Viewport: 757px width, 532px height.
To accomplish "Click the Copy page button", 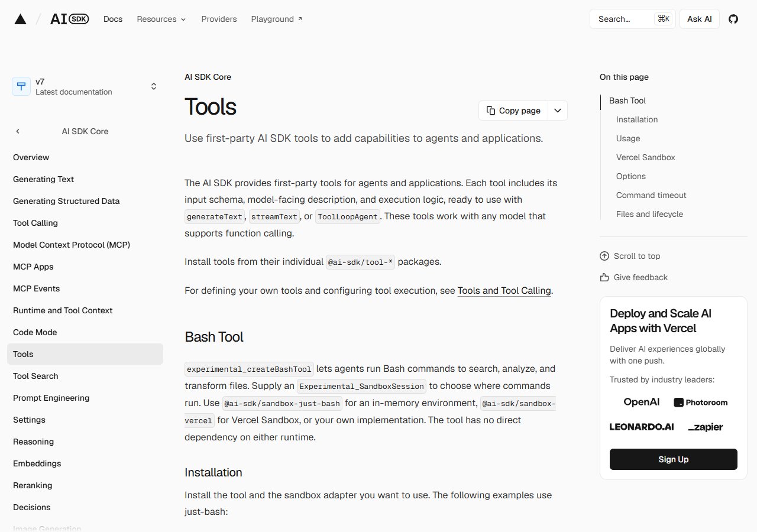I will (x=513, y=111).
